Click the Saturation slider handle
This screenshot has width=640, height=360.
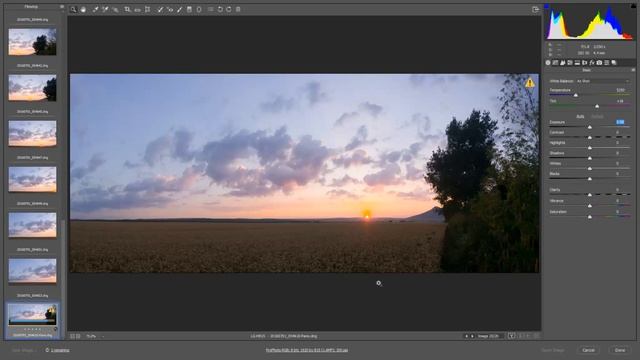click(x=590, y=217)
